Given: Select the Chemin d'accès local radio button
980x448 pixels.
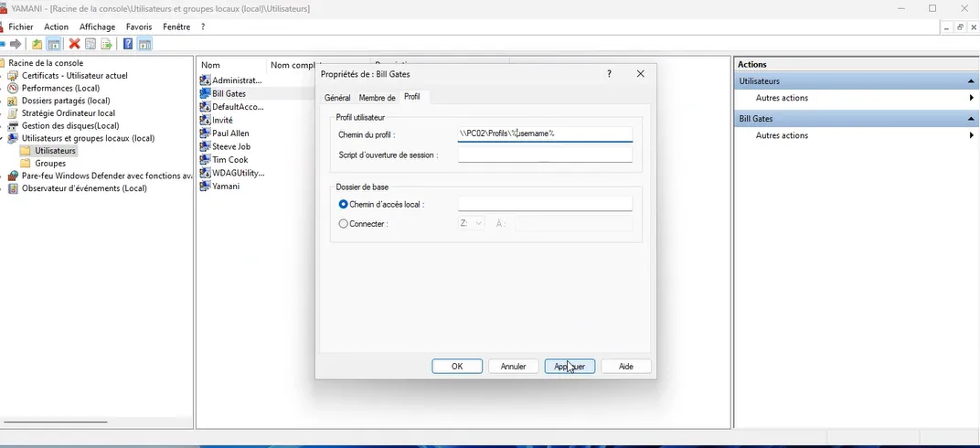Looking at the screenshot, I should tap(344, 205).
